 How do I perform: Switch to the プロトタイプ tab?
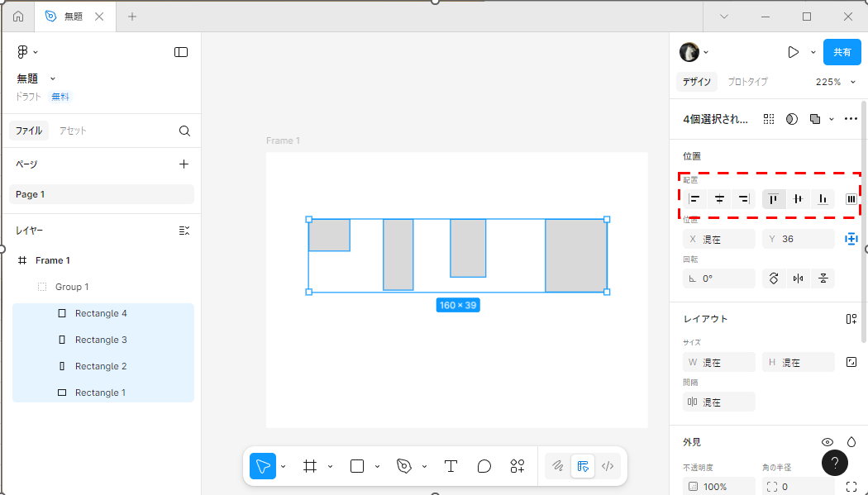[x=747, y=82]
